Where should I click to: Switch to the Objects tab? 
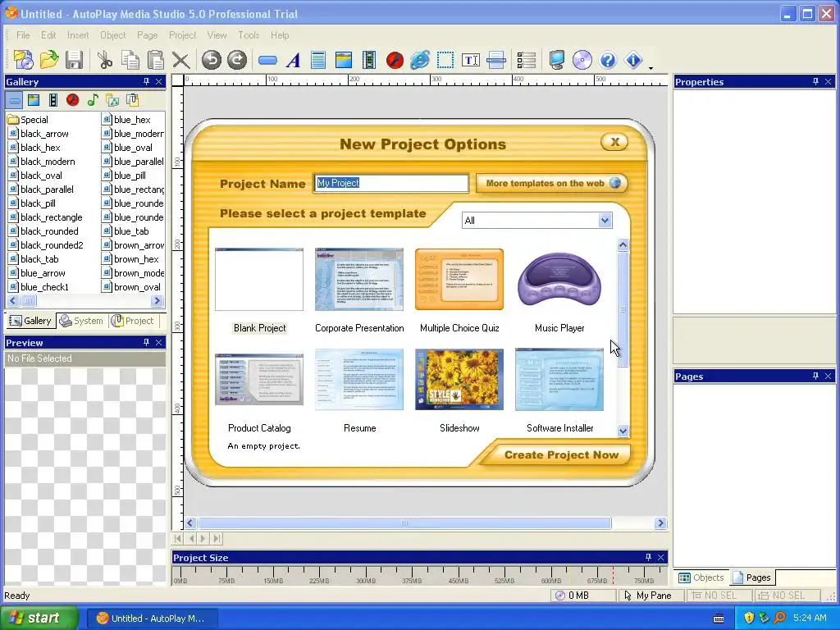point(701,577)
